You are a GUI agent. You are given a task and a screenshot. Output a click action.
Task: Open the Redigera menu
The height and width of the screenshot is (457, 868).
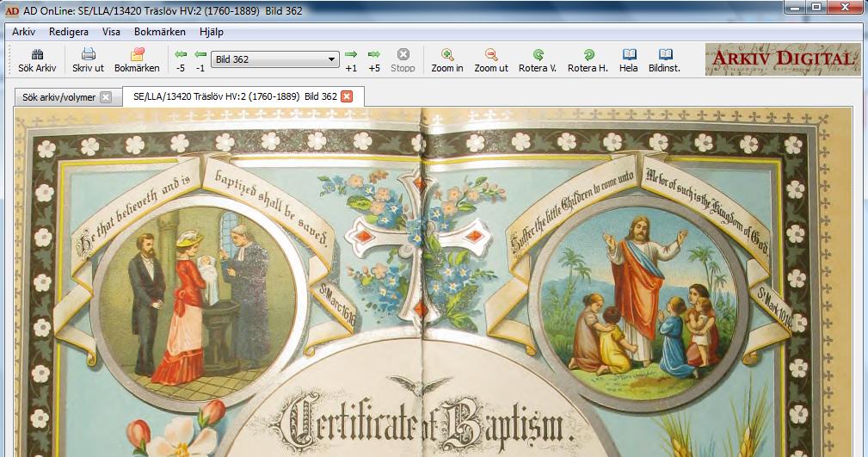click(x=69, y=32)
